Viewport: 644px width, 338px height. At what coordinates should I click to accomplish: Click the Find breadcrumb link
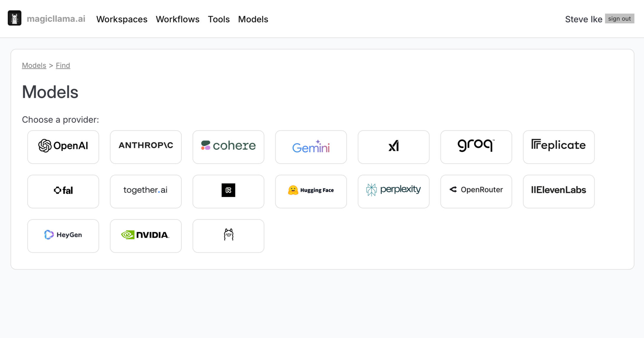tap(63, 65)
